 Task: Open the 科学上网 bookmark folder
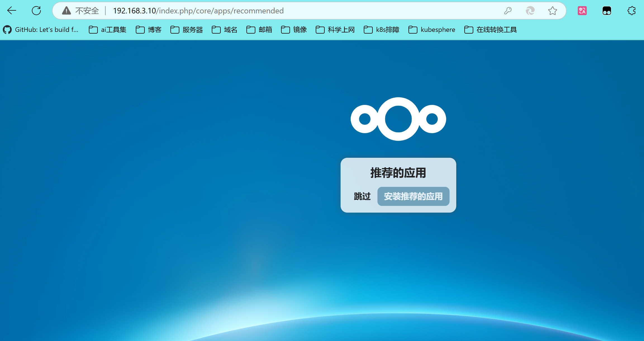click(335, 30)
